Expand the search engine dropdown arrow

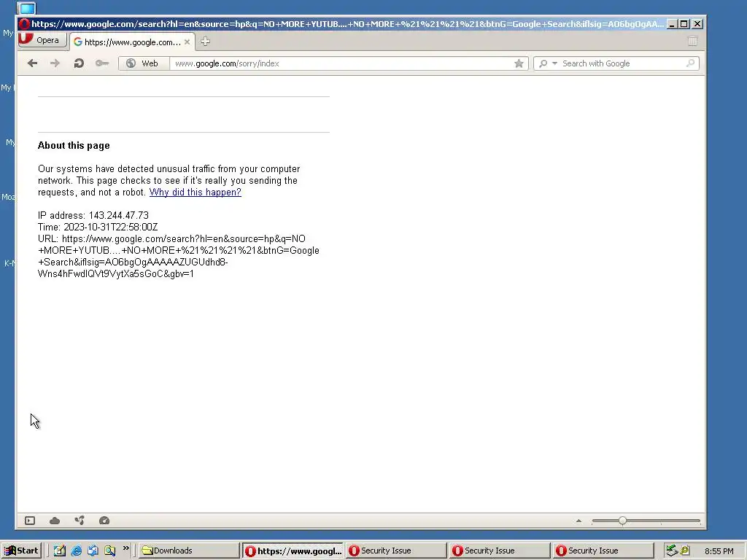(x=554, y=63)
